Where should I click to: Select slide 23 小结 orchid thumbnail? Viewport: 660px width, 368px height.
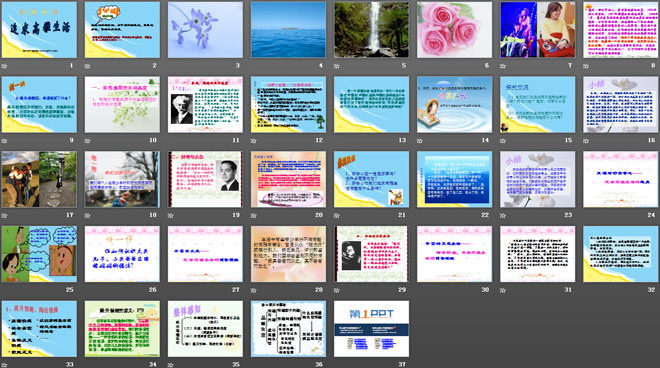(x=538, y=179)
